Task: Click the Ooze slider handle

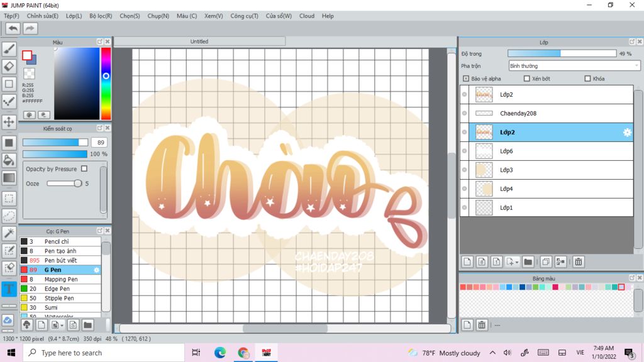Action: (77, 184)
